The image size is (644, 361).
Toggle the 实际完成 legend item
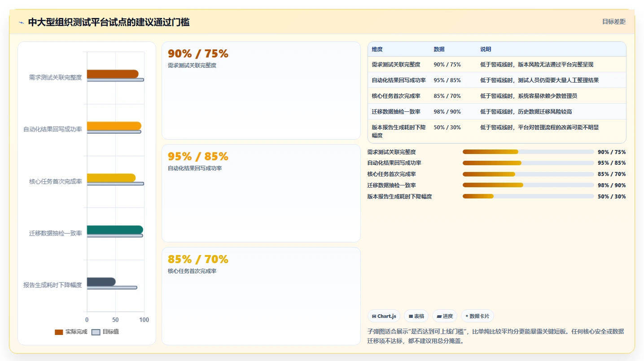(71, 332)
